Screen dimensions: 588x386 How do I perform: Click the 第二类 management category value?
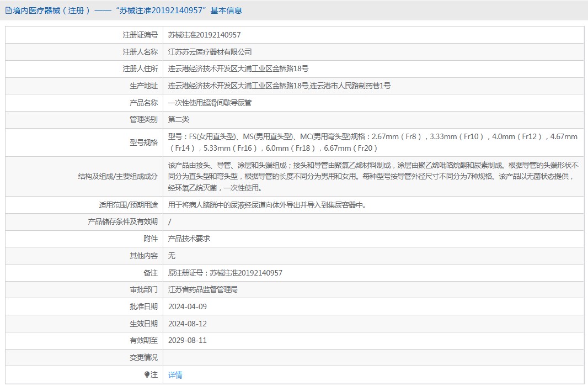click(x=179, y=119)
